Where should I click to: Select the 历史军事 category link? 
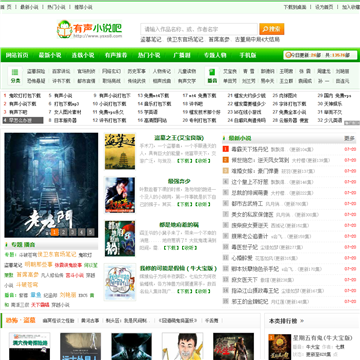click(137, 71)
